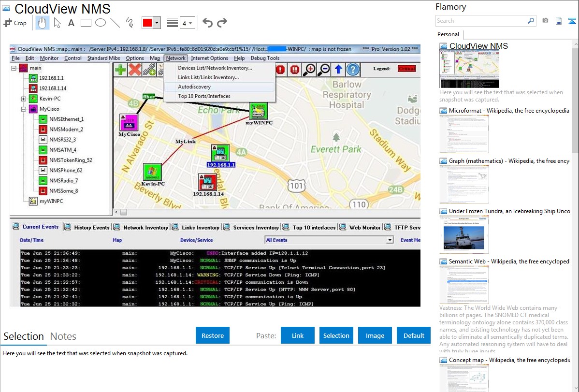Collapse the main tree node

tap(14, 68)
